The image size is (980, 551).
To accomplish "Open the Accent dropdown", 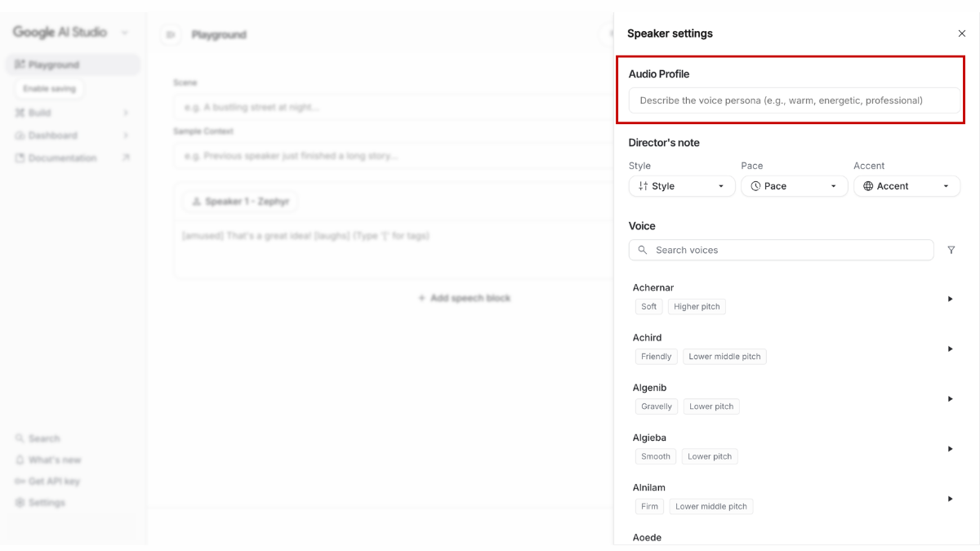I will point(906,186).
